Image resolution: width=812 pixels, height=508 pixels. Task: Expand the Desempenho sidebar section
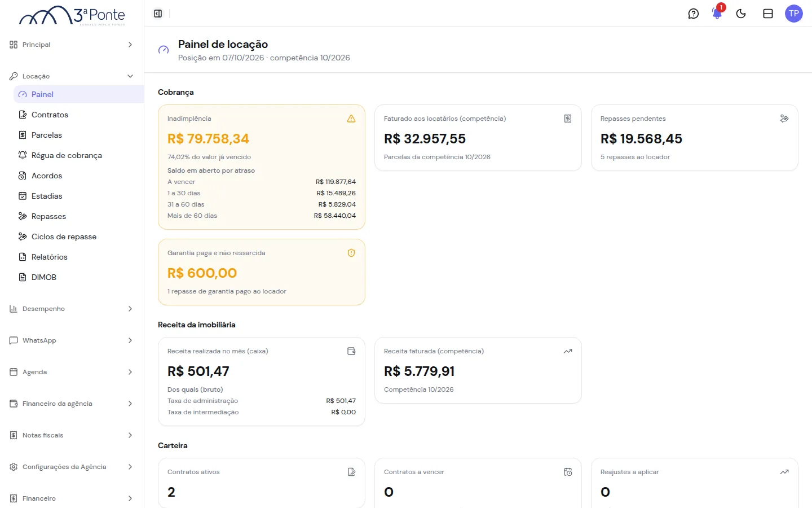coord(72,309)
